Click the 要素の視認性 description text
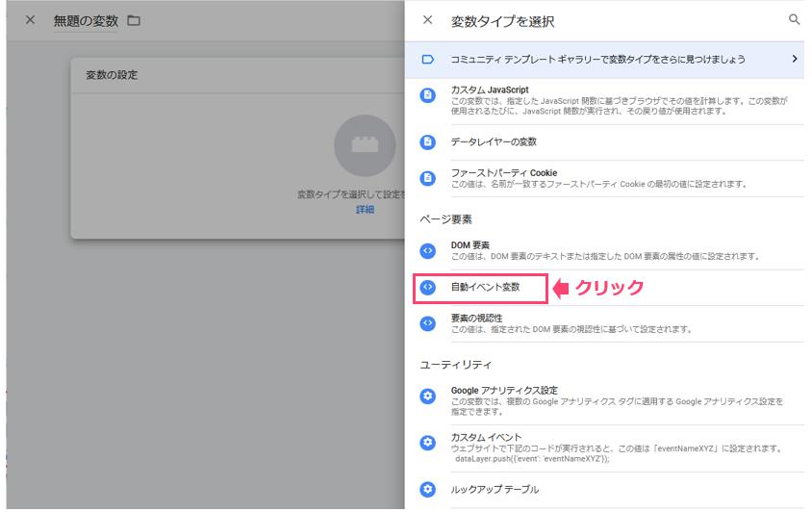The image size is (812, 512). [571, 329]
